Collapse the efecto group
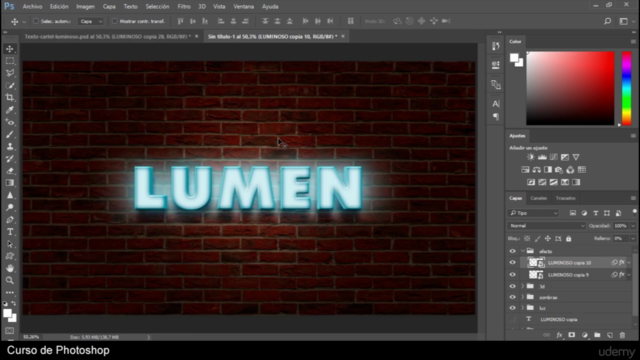The width and height of the screenshot is (640, 360). [x=523, y=251]
